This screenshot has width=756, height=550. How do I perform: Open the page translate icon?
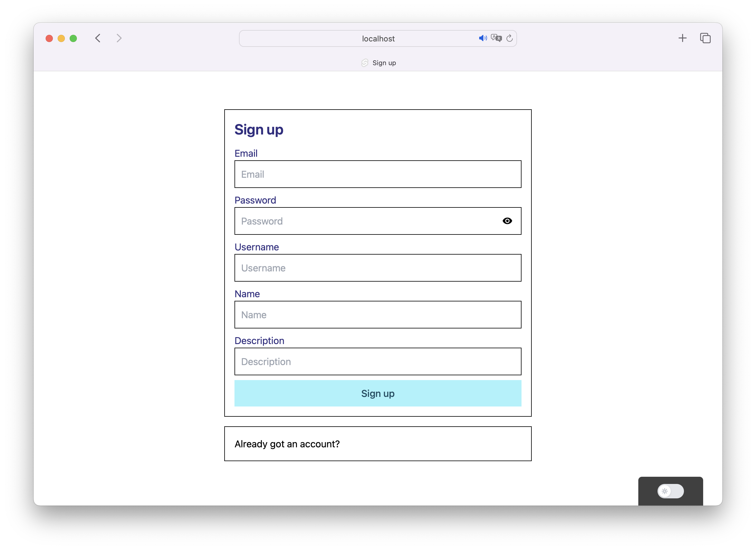point(496,38)
